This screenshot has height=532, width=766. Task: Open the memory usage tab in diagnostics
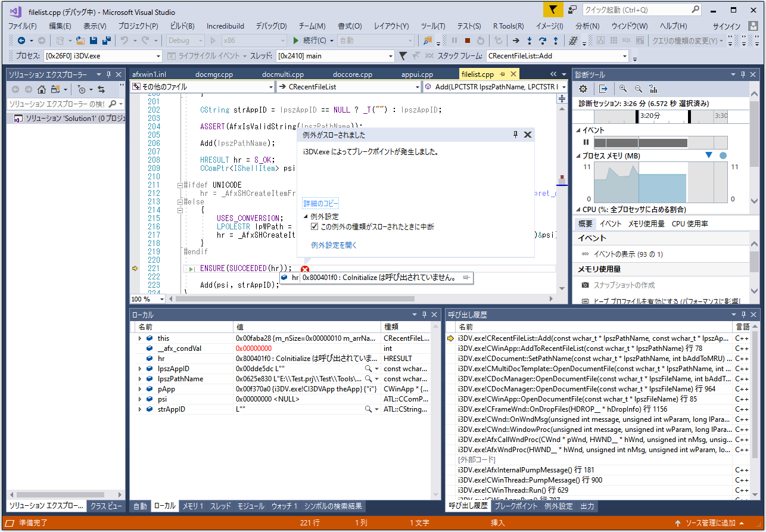(646, 224)
